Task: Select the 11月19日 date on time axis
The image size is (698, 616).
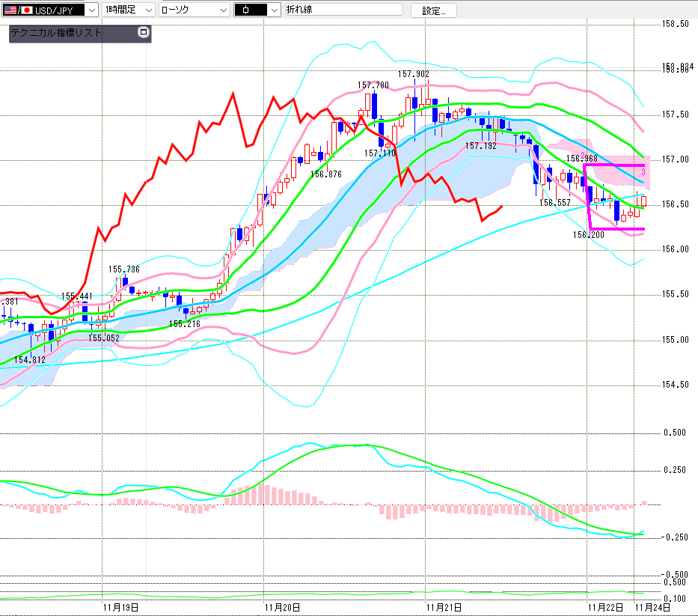Action: point(120,607)
